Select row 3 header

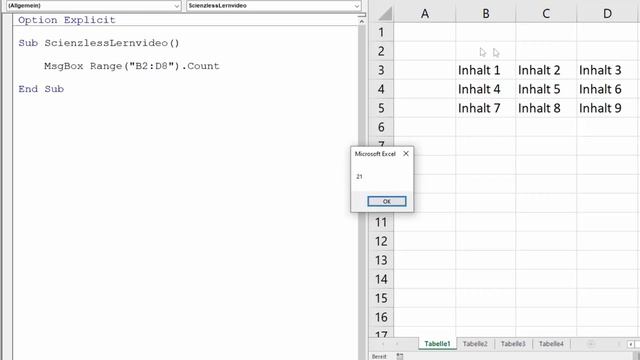pos(381,70)
